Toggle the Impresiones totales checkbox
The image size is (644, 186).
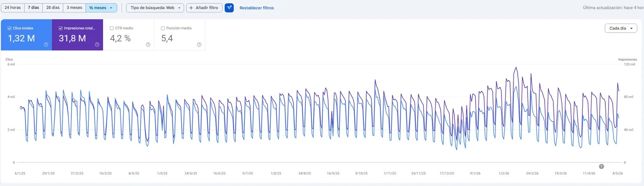click(x=61, y=28)
